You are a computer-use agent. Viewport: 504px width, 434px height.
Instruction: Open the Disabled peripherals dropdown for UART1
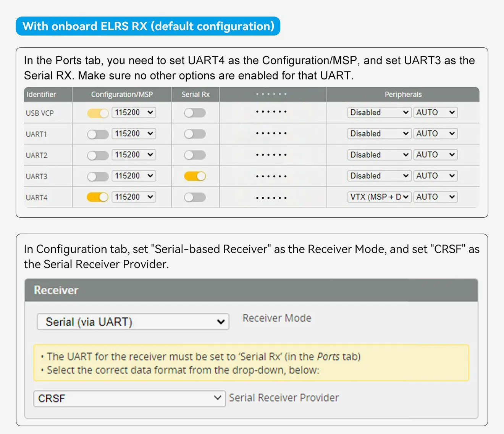[379, 133]
